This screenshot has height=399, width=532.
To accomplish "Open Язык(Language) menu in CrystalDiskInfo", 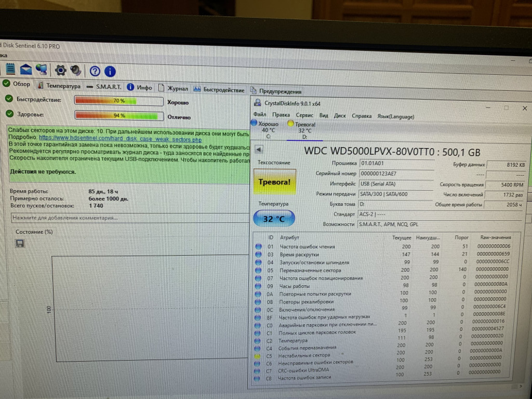I will tap(395, 116).
